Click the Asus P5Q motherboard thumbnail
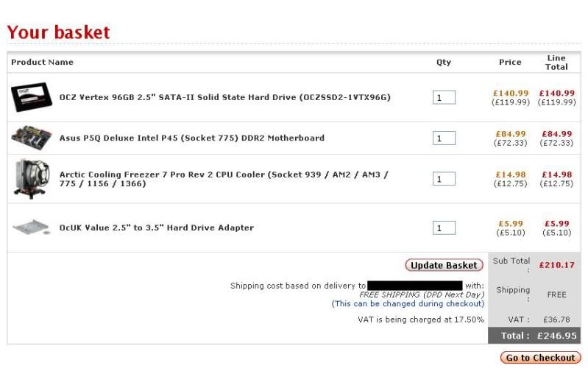 click(x=30, y=138)
